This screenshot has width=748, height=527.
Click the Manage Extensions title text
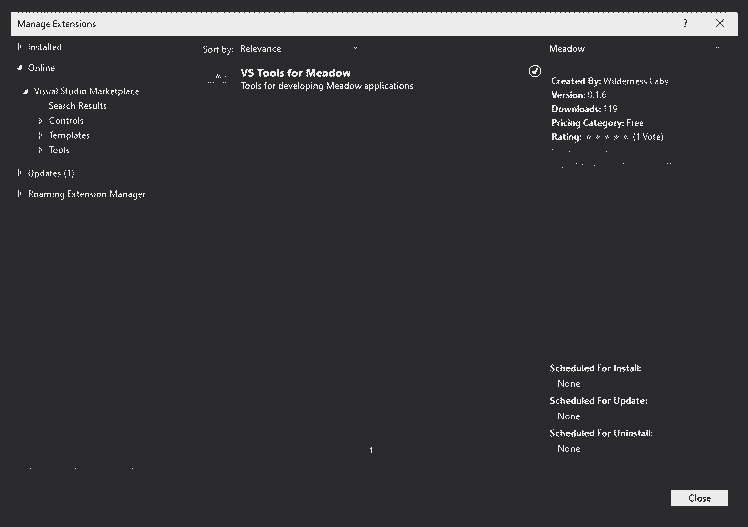(x=57, y=24)
